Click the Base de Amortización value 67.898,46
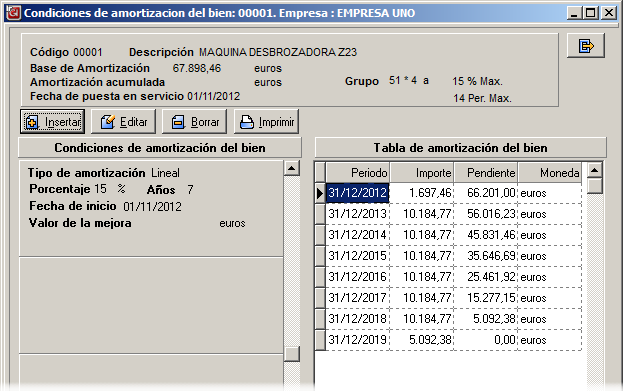 (x=197, y=68)
